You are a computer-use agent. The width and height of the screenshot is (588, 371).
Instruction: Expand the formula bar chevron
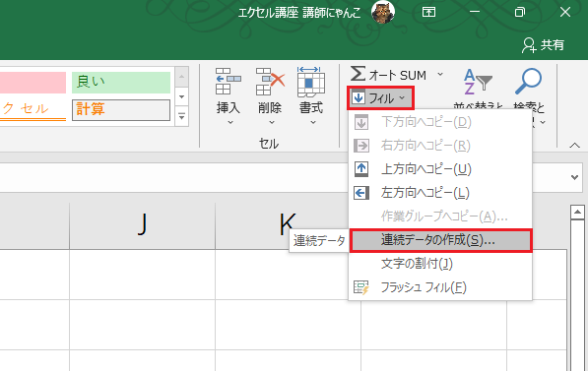574,177
